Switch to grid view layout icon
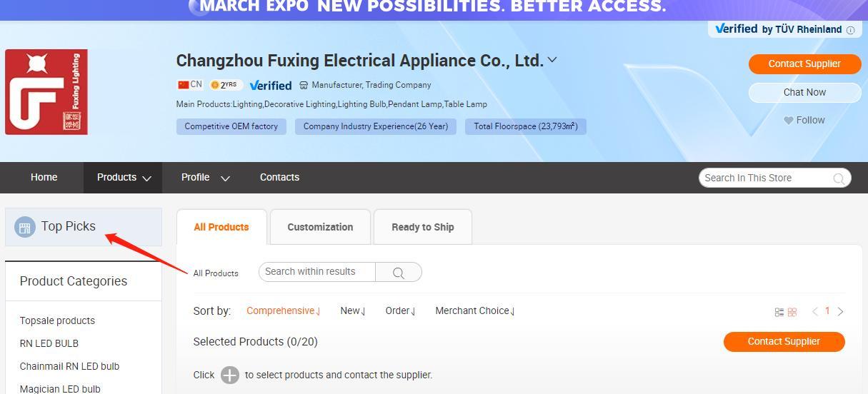The image size is (868, 394). [x=792, y=312]
